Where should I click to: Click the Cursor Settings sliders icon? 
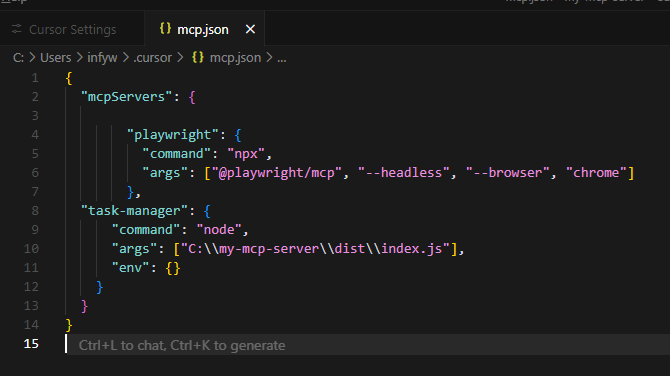[17, 29]
